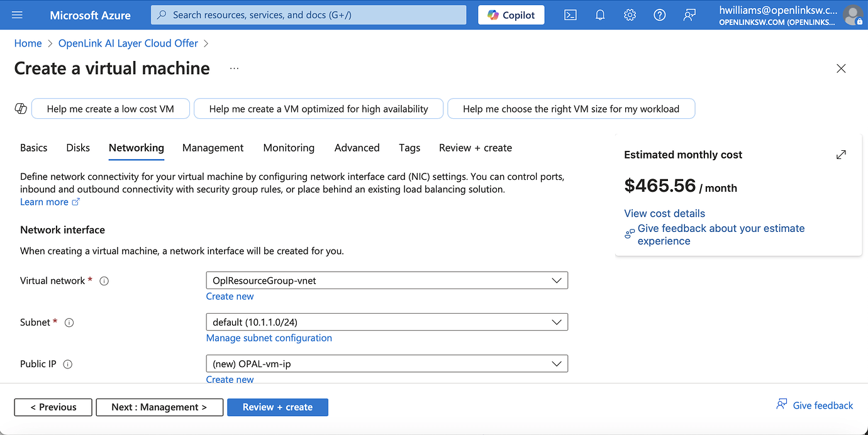The image size is (868, 435).
Task: Click the Microsoft Azure home title
Action: 91,15
